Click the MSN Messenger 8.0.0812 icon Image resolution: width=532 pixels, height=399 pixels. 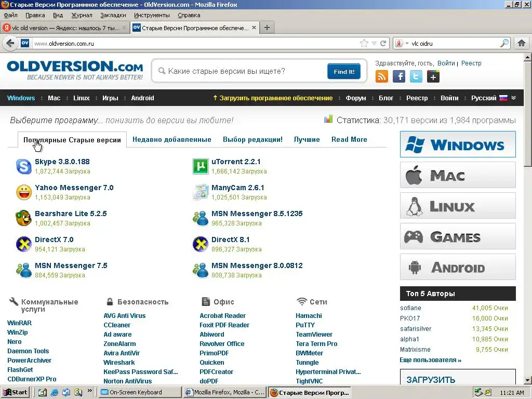click(200, 270)
